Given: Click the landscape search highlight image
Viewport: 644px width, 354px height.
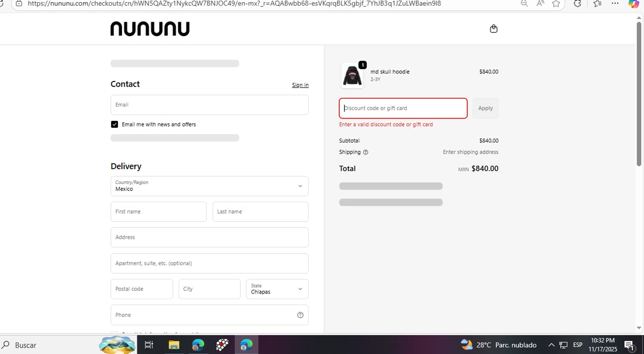Looking at the screenshot, I should click(117, 345).
